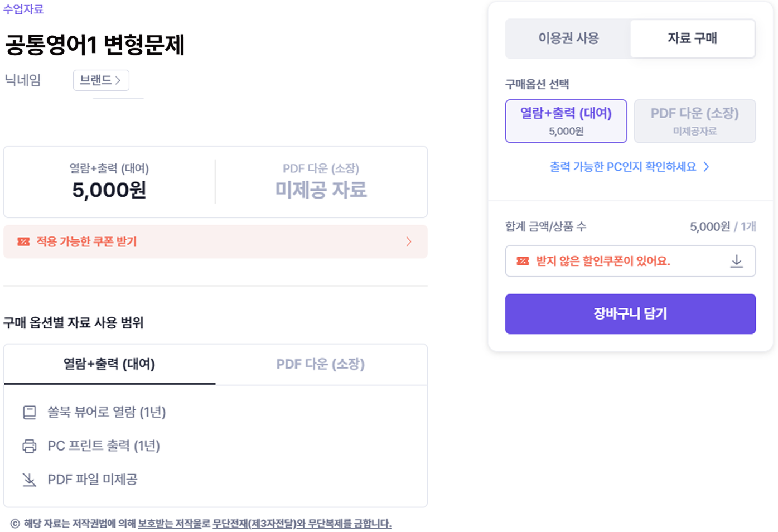The width and height of the screenshot is (778, 532).
Task: Open the 브랜드 chevron button
Action: pos(101,80)
